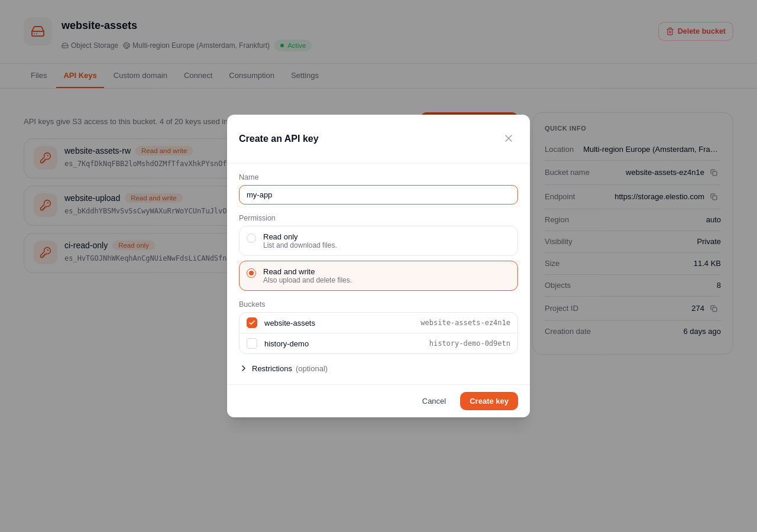Screen dimensions: 757x532
Task: Click the https://storage.elestio.com endpoint value
Action: pos(659,197)
